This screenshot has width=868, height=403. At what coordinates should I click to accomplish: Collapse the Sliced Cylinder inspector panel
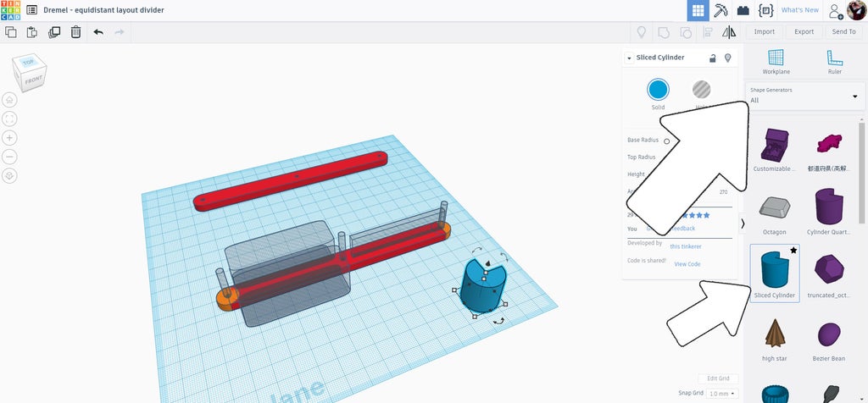pyautogui.click(x=629, y=58)
